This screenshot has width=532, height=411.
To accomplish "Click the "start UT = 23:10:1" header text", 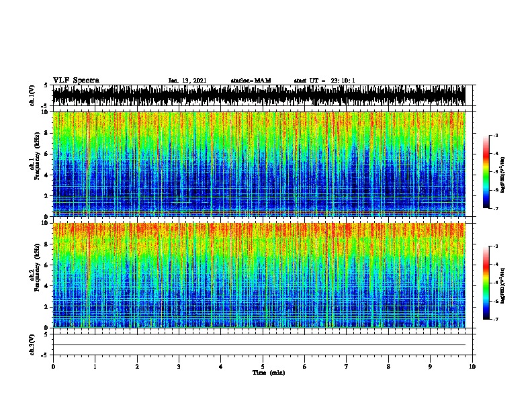I will pyautogui.click(x=324, y=81).
